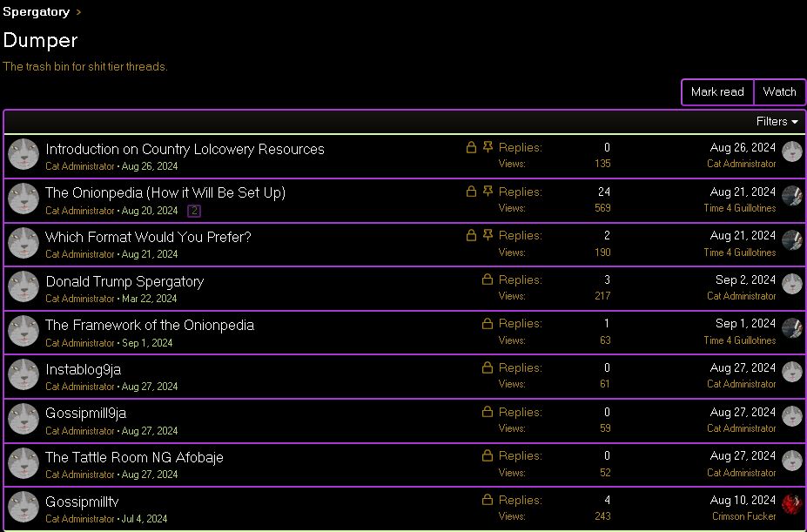Click the lock icon on Donald Trump Spergatory
The image size is (807, 532).
tap(488, 279)
